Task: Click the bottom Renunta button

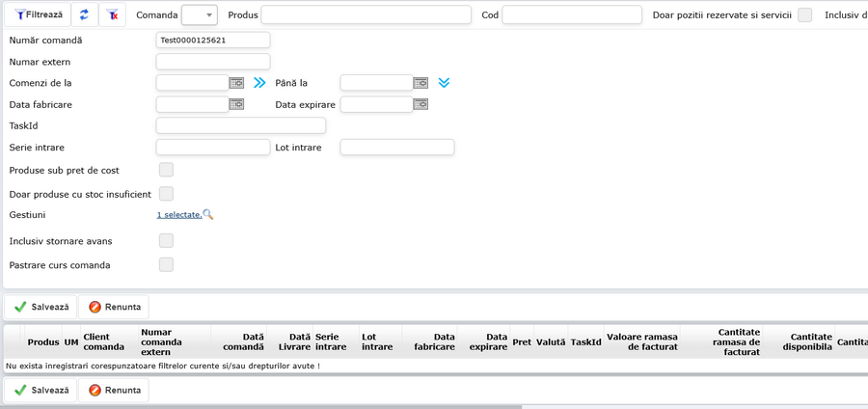Action: click(x=115, y=391)
